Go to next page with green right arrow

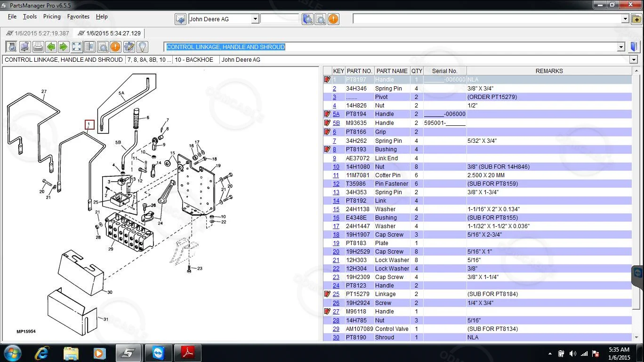coord(64,47)
